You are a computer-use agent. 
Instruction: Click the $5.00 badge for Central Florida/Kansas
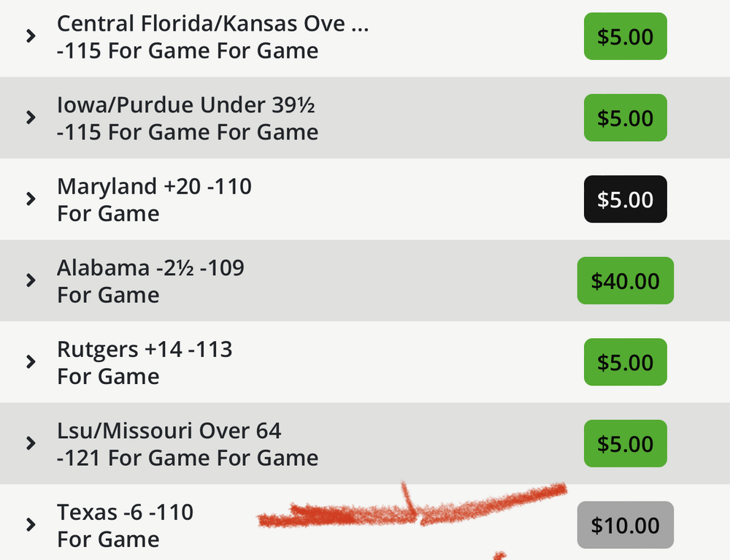pos(625,37)
